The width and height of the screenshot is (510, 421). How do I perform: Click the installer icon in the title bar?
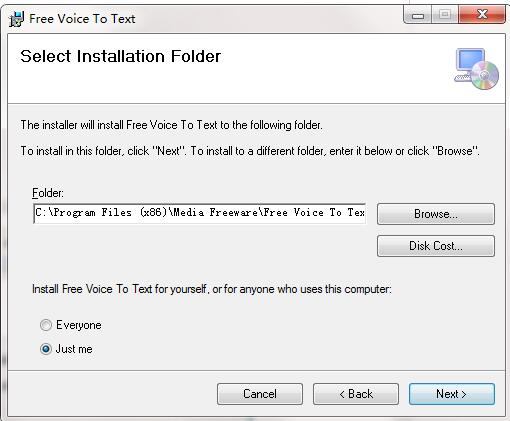coord(16,19)
